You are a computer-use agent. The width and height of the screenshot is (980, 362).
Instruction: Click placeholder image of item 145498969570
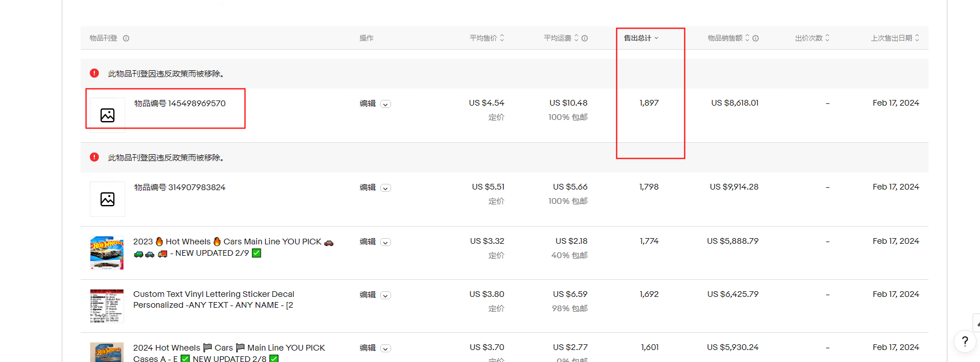point(107,115)
